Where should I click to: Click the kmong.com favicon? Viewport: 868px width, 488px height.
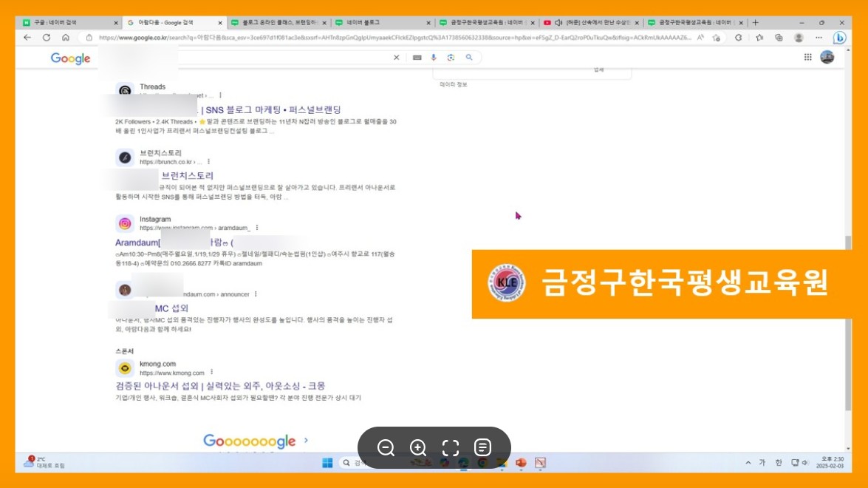pos(125,367)
